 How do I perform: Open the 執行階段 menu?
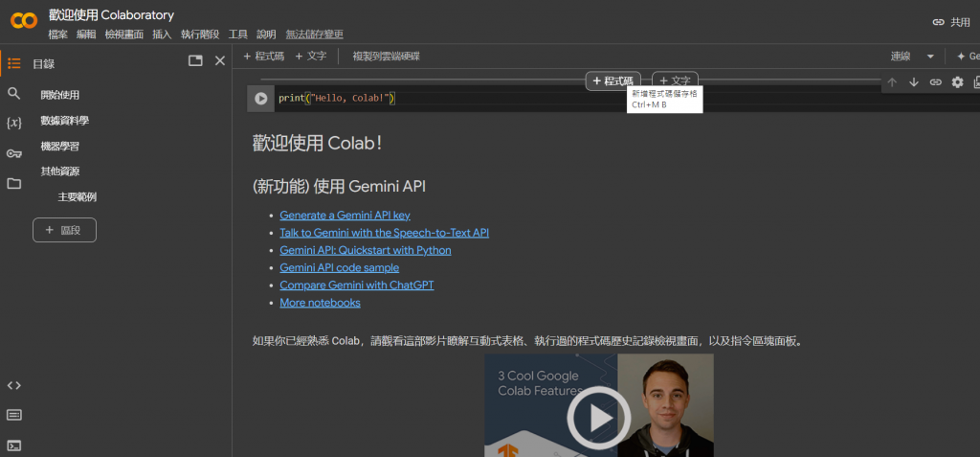pyautogui.click(x=200, y=34)
